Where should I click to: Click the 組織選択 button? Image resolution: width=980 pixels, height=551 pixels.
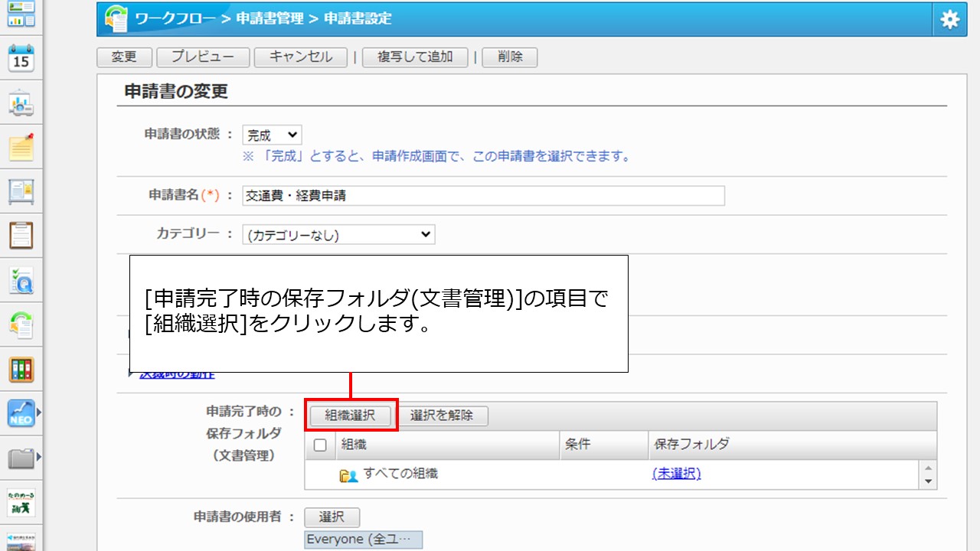351,416
